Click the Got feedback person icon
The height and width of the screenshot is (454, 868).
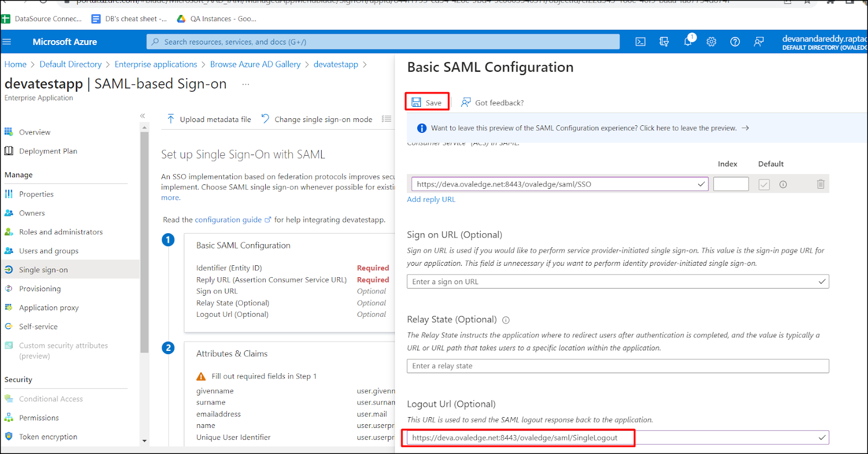pyautogui.click(x=465, y=103)
